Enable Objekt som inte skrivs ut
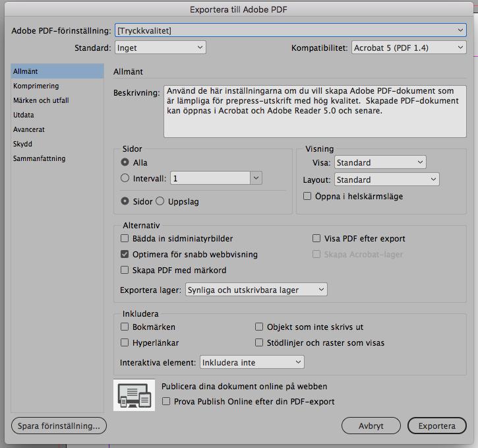This screenshot has height=448, width=478. tap(259, 327)
